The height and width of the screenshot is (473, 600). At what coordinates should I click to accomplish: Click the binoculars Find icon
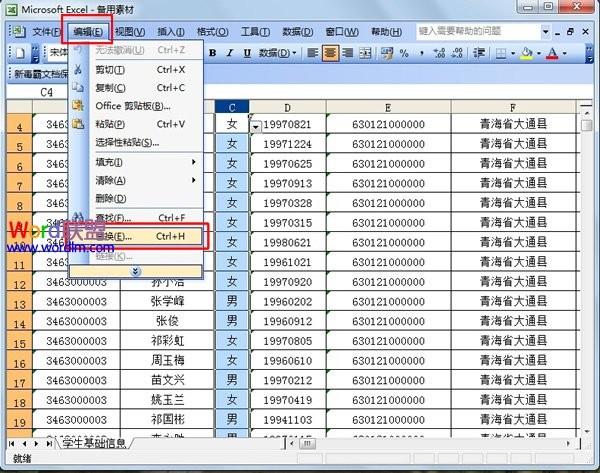[x=78, y=217]
